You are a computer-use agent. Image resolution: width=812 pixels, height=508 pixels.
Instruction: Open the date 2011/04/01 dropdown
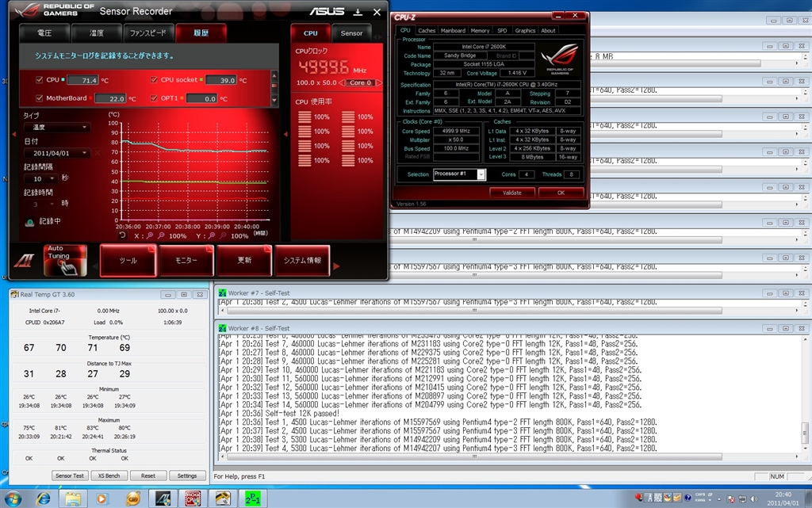pyautogui.click(x=57, y=153)
